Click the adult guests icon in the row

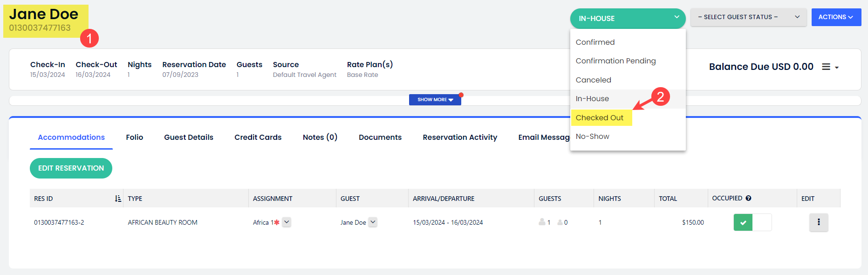pos(542,222)
